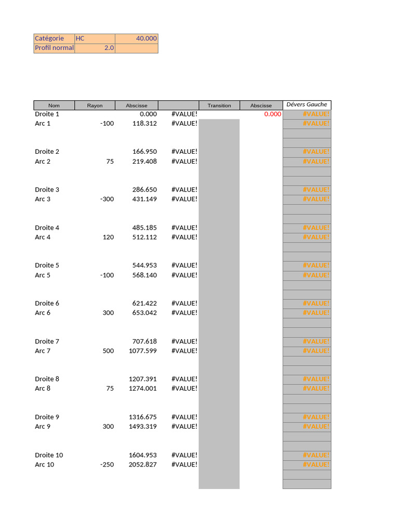Click the 1274.001 abscissa value
Screen dimensions: 399x532
point(143,389)
